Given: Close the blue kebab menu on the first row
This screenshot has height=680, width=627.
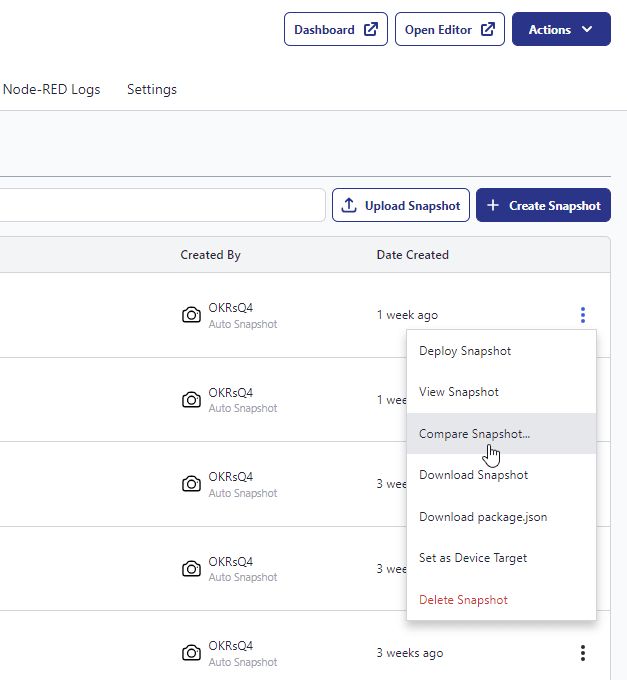Looking at the screenshot, I should (582, 315).
